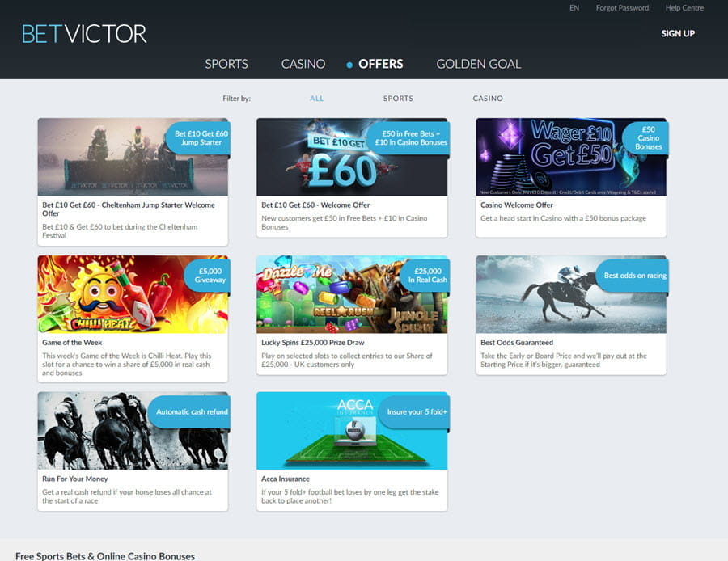Open the Run For Your Money title
The width and height of the screenshot is (728, 561).
click(x=74, y=479)
